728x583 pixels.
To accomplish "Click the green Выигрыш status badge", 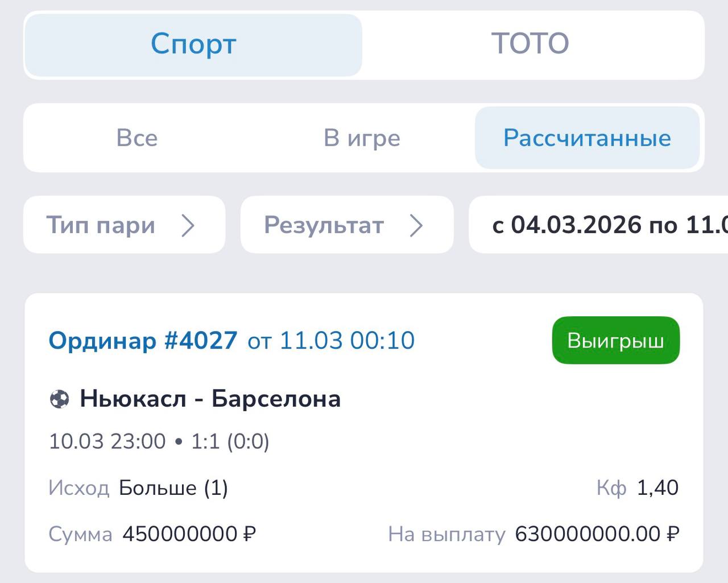I will tap(615, 341).
